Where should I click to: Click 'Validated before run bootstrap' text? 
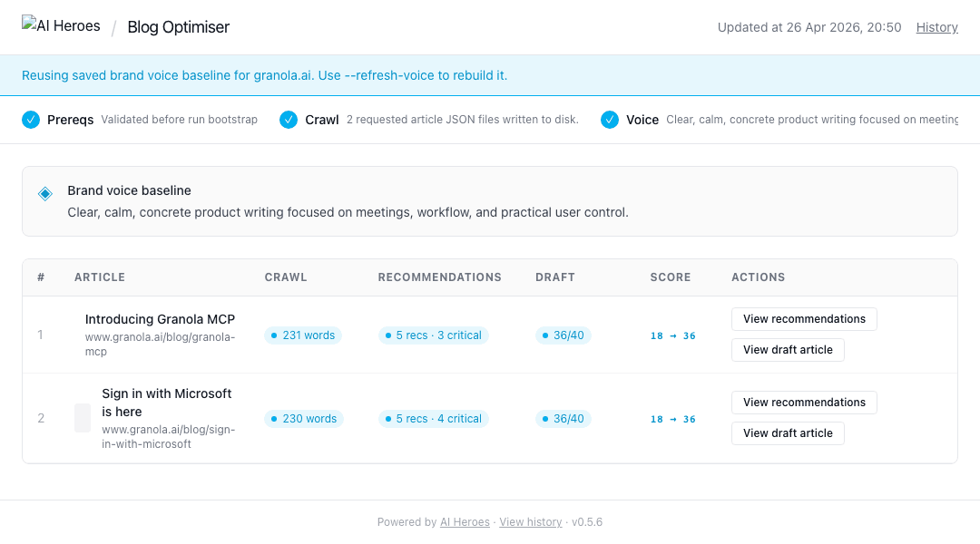(180, 120)
